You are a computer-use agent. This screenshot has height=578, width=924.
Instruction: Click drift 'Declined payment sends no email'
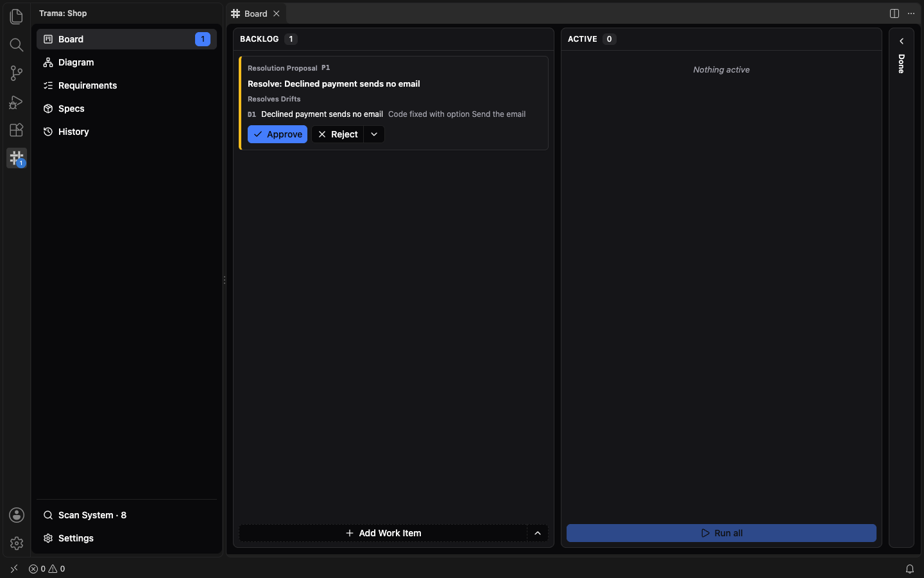click(322, 114)
